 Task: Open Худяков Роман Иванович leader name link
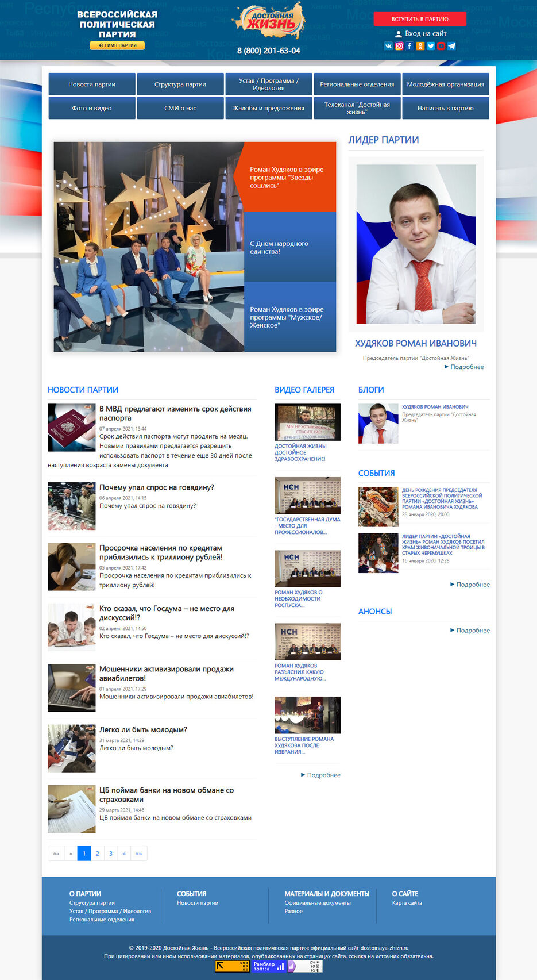416,343
